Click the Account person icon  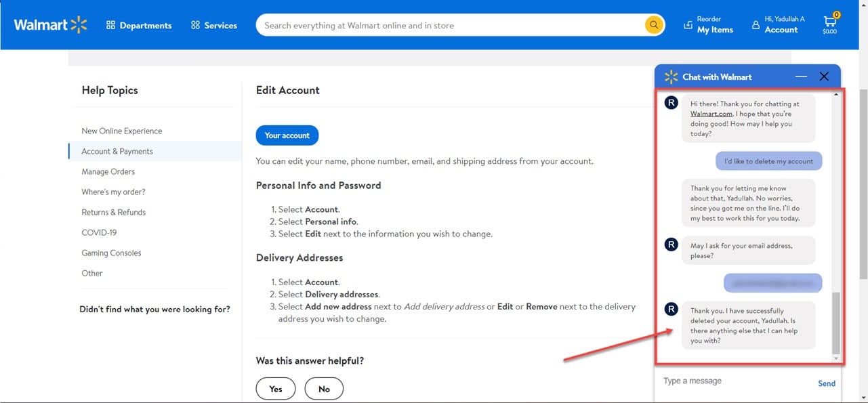(x=756, y=24)
